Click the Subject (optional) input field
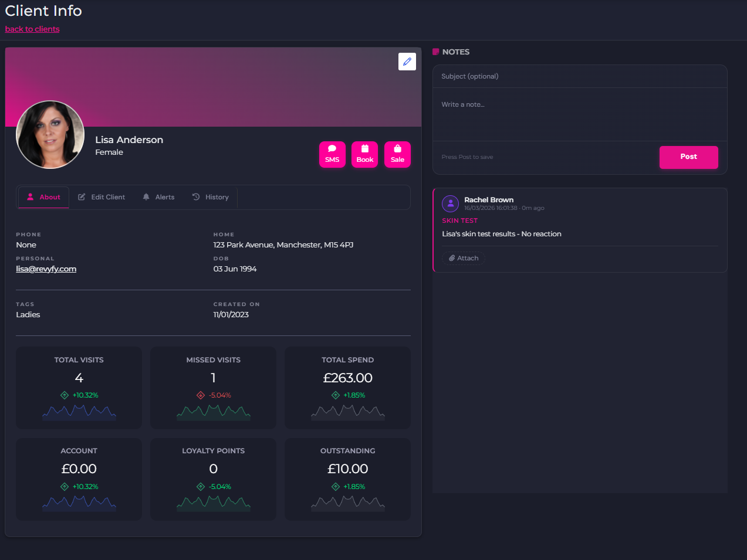The width and height of the screenshot is (747, 560). 580,76
